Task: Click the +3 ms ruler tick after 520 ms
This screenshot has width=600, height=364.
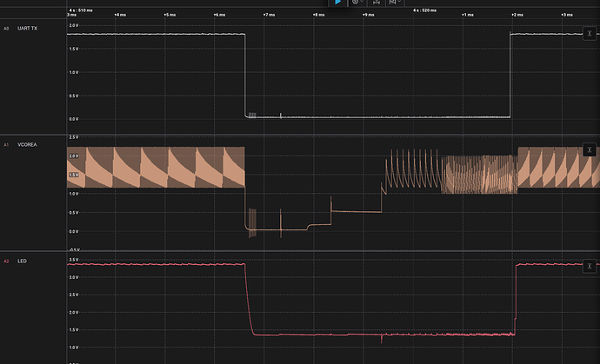Action: (x=567, y=15)
